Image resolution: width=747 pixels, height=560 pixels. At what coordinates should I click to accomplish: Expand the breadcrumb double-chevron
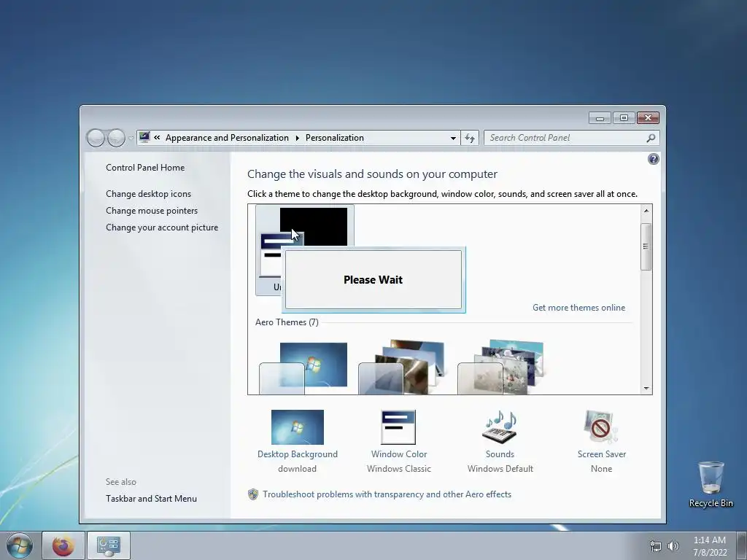157,138
